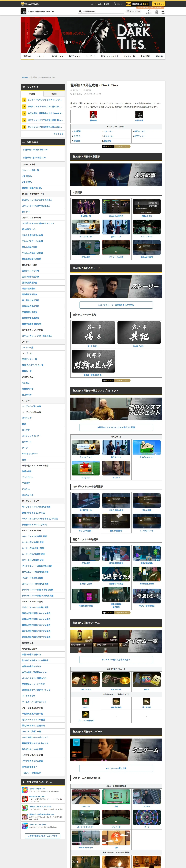The height and width of the screenshot is (868, 186).
Task: Open sidebar link トロフィーの獲得条件
Action: coord(31,773)
